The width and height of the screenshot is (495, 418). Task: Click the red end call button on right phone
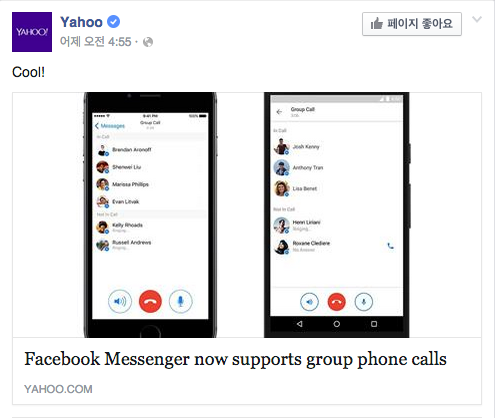[x=337, y=302]
